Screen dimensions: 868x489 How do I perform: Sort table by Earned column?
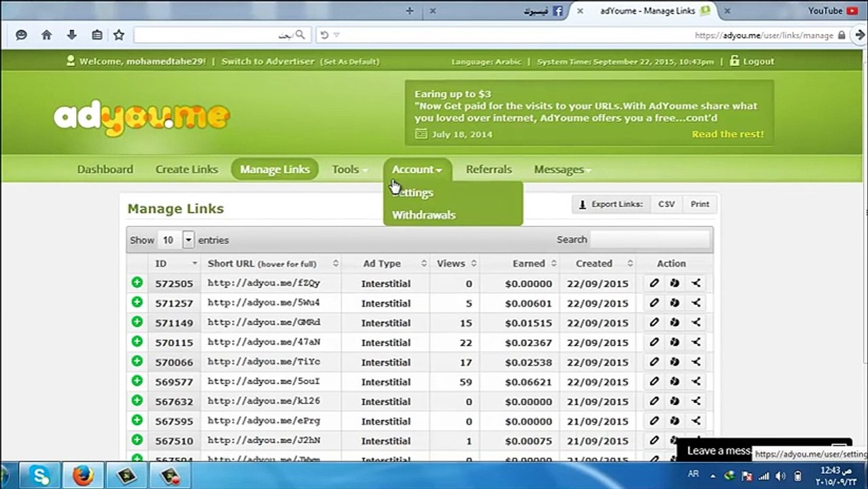[x=534, y=264]
